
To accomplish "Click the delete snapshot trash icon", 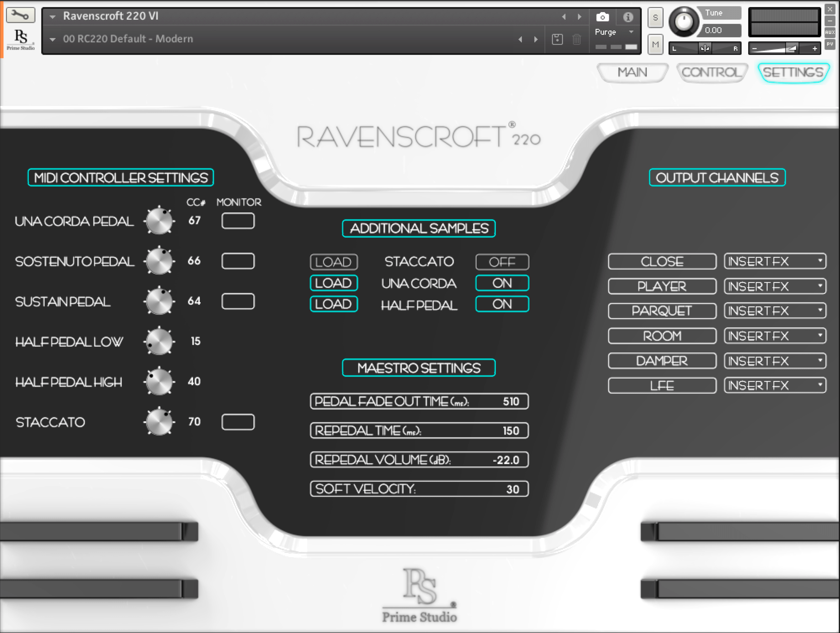I will (x=576, y=39).
